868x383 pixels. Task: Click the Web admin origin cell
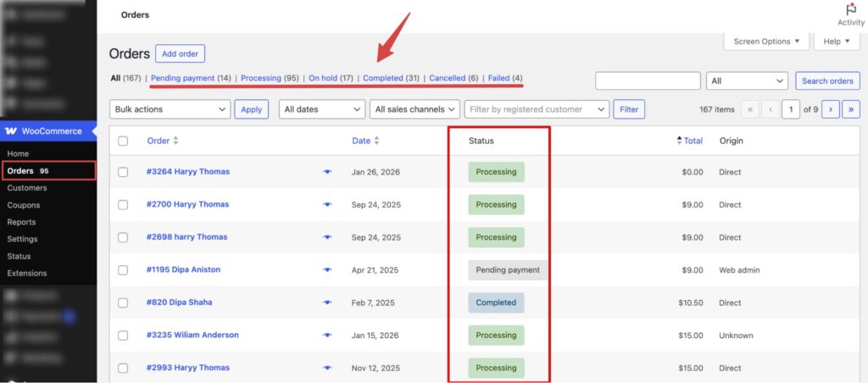739,270
